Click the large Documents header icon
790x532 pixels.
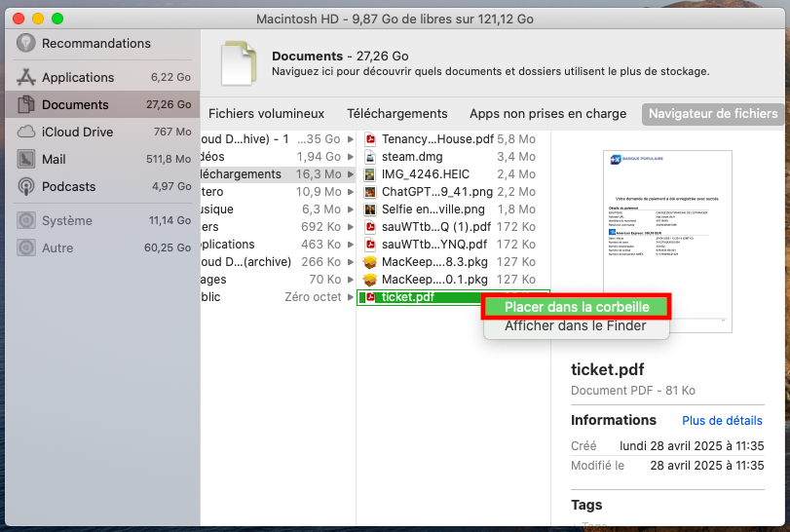(239, 64)
